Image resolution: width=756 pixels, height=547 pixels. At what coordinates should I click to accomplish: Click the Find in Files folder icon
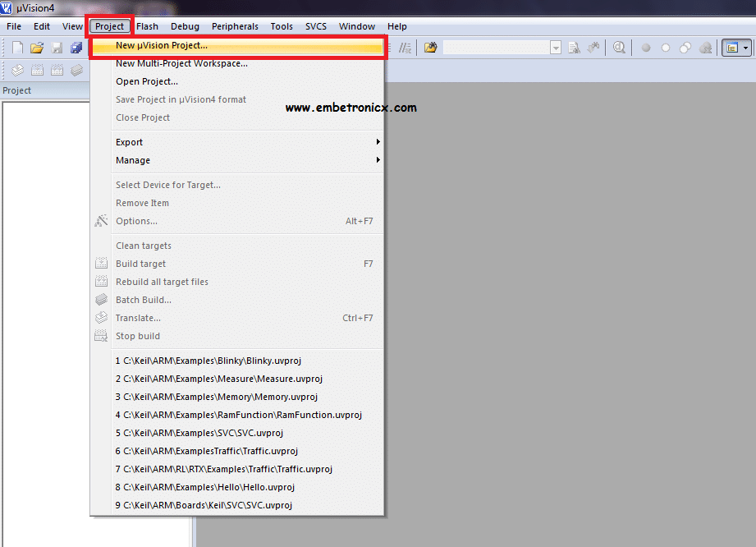coord(431,48)
